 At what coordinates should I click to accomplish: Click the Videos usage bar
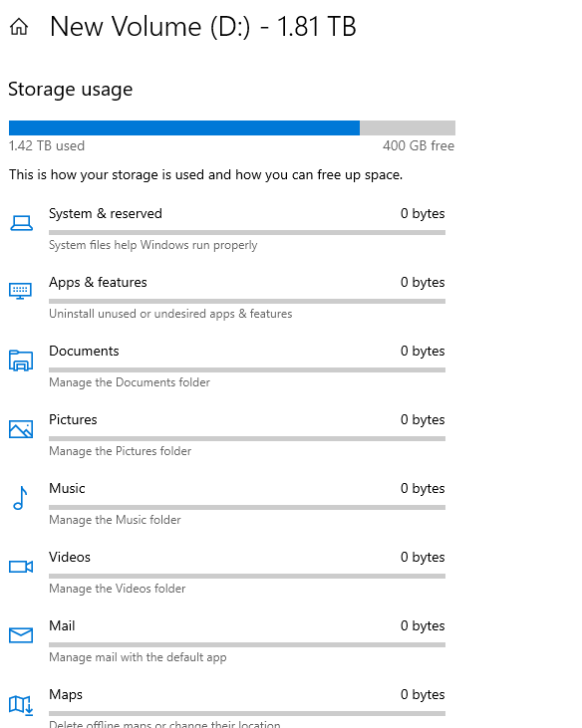[247, 576]
